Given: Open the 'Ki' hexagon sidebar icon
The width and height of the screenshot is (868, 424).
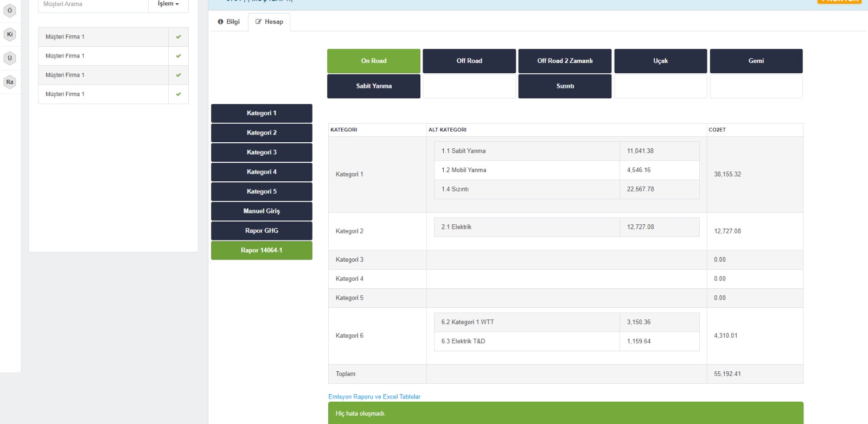Looking at the screenshot, I should 10,34.
